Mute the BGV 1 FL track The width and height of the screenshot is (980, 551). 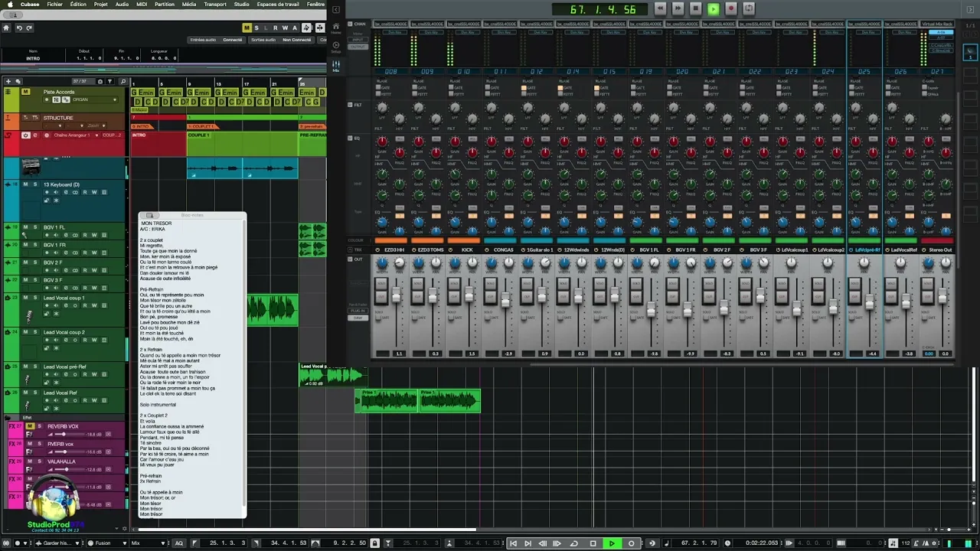pos(25,227)
